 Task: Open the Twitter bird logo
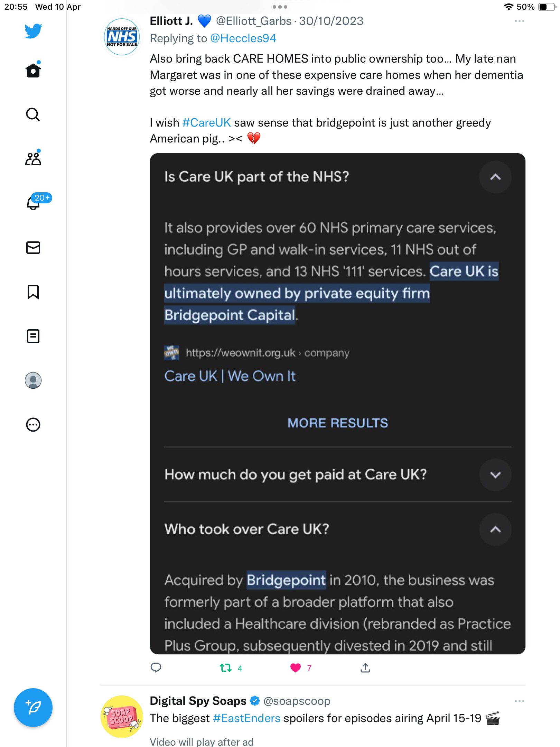(33, 31)
